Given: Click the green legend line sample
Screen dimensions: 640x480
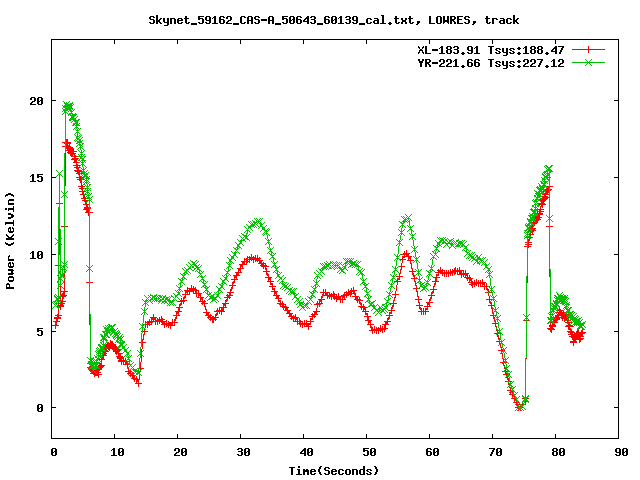Looking at the screenshot, I should click(x=588, y=62).
